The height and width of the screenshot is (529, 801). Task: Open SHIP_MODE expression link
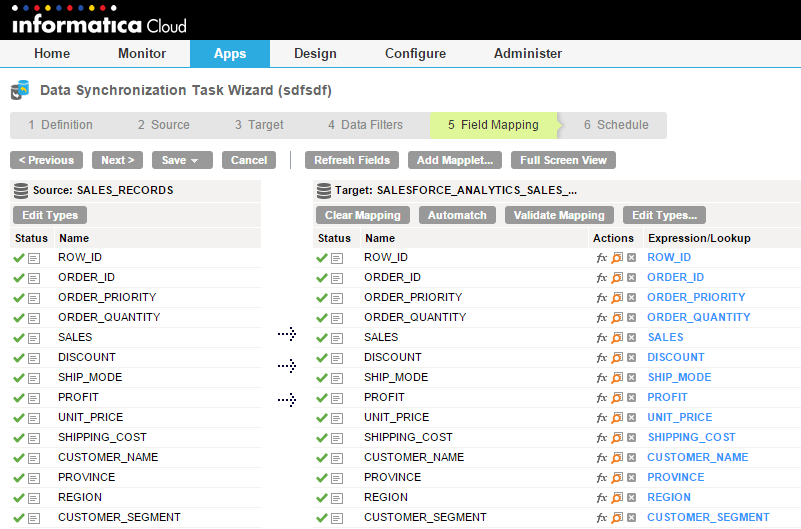pos(679,377)
